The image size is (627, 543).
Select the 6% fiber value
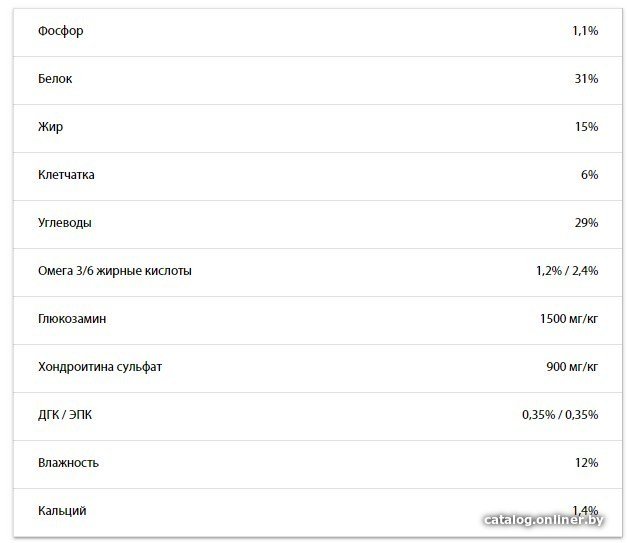coord(589,175)
